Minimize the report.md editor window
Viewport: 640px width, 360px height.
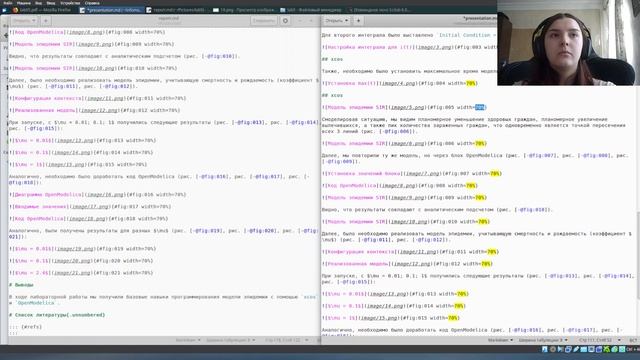(300, 20)
